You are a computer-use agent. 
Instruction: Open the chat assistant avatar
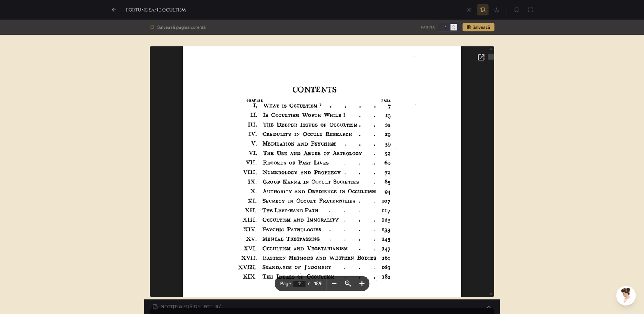click(x=626, y=296)
